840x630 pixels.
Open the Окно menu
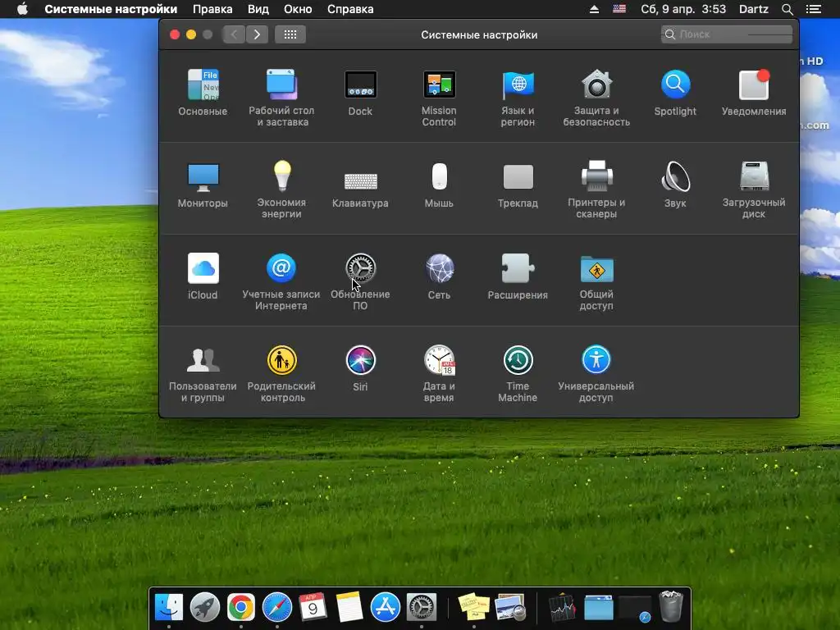[298, 9]
